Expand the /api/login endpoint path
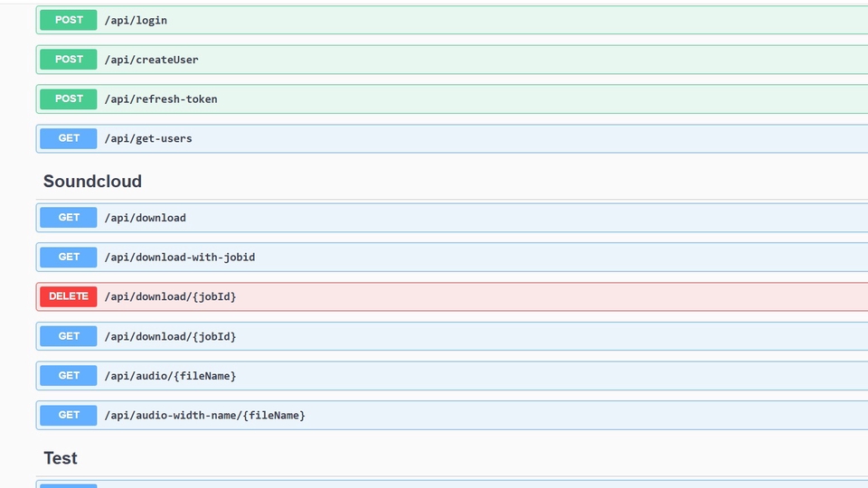Image resolution: width=868 pixels, height=488 pixels. coord(136,21)
